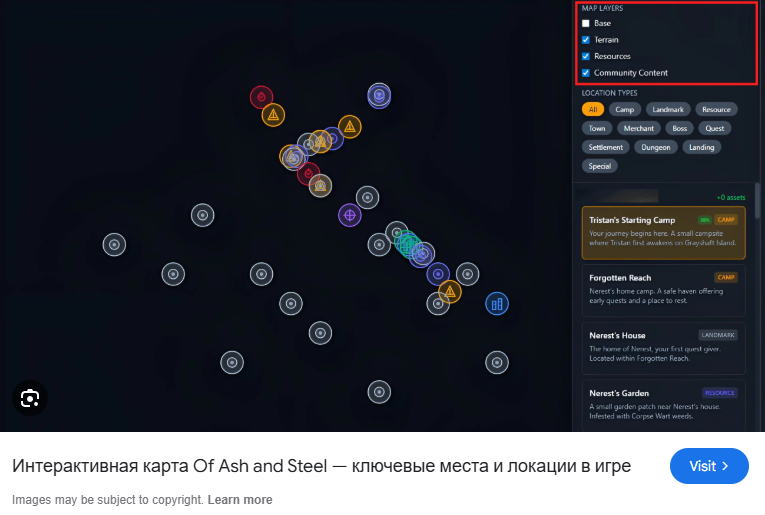Select the purple crosshair map marker
The height and width of the screenshot is (515, 765).
(350, 215)
